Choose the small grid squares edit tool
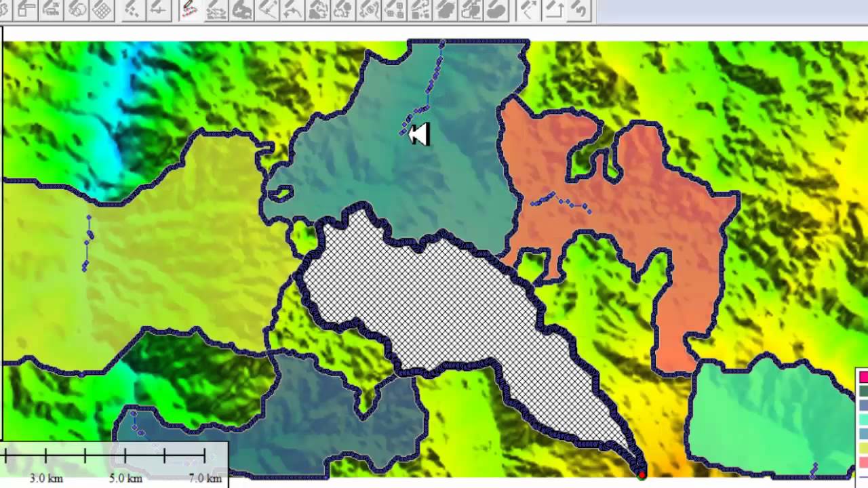 pos(395,9)
